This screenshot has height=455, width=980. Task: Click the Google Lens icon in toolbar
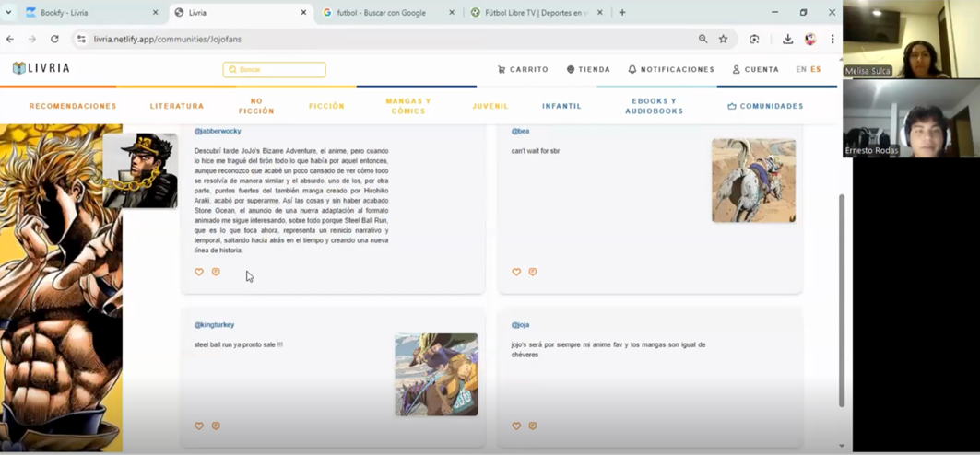click(754, 39)
